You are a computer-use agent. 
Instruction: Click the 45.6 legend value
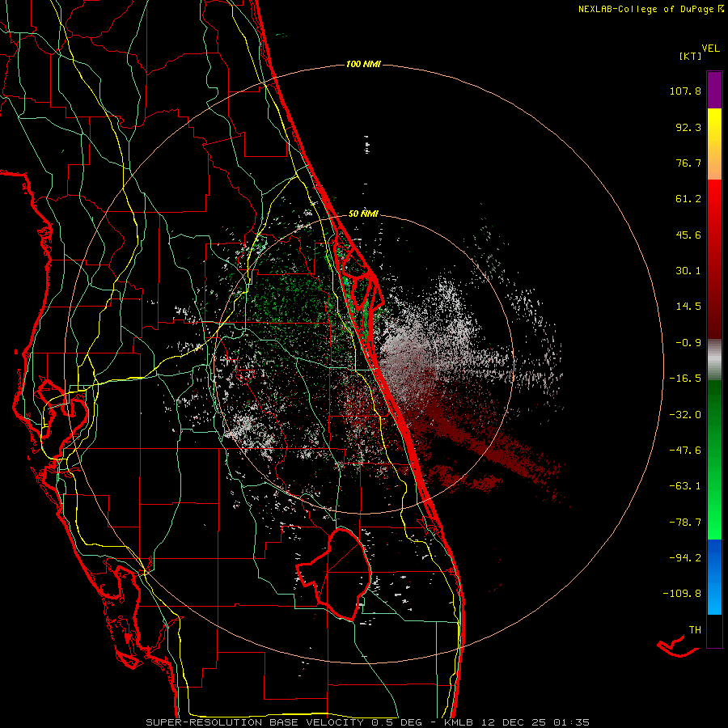tap(688, 235)
